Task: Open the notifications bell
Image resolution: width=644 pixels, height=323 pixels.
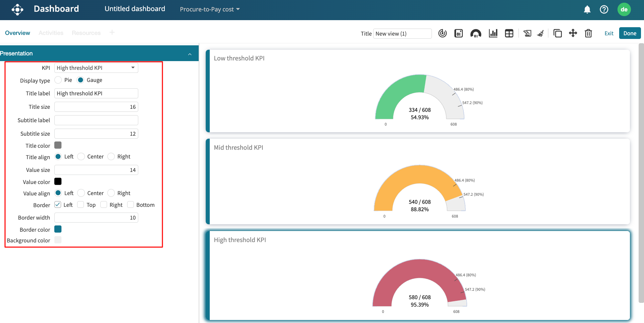Action: [x=587, y=9]
